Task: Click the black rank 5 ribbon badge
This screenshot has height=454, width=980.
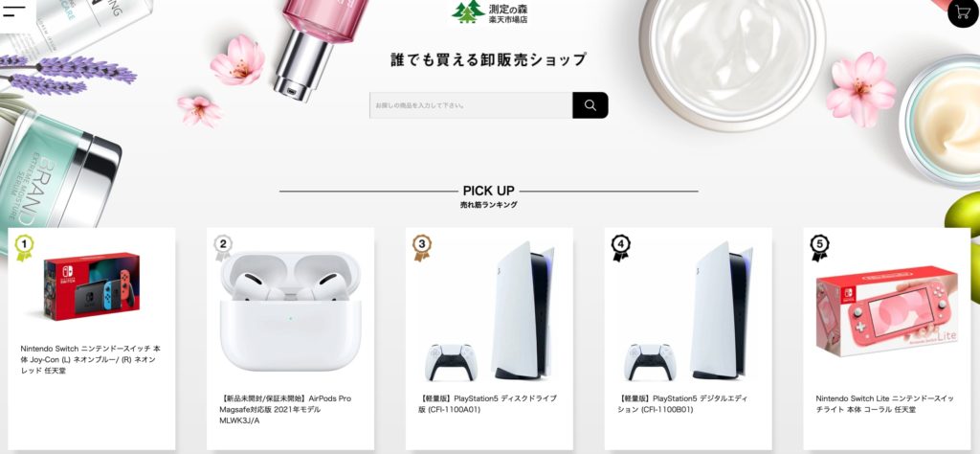Action: (x=819, y=248)
